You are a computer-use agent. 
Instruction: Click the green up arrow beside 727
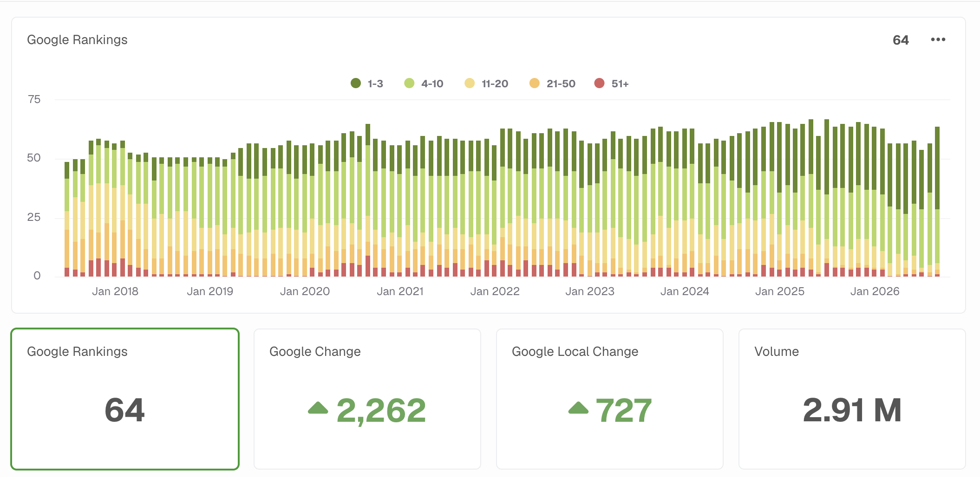[578, 408]
